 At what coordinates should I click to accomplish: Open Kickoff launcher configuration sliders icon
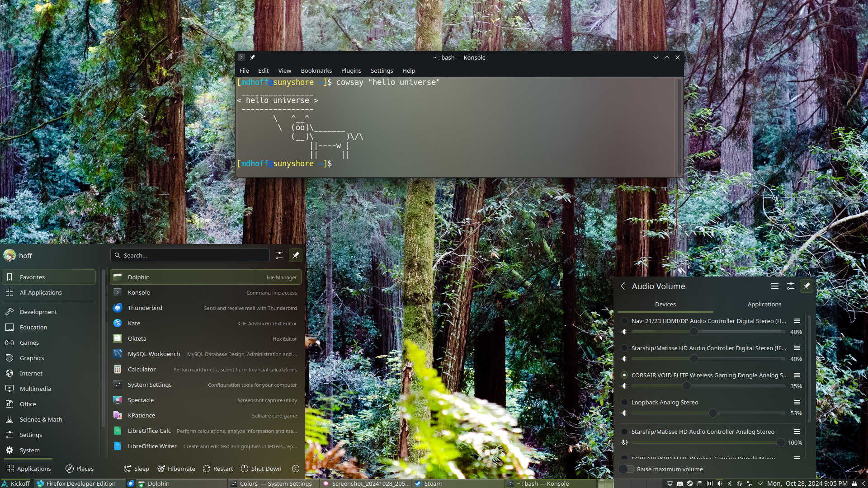pos(279,255)
